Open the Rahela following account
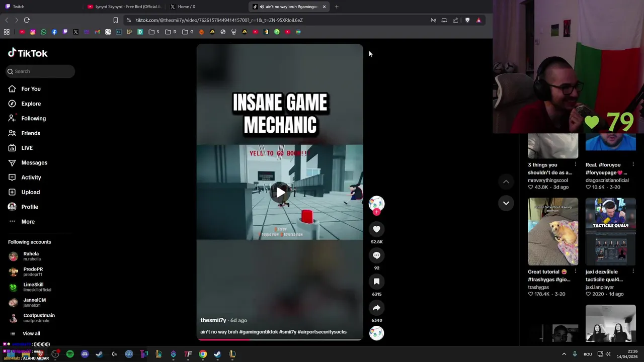The height and width of the screenshot is (362, 644). pyautogui.click(x=31, y=256)
